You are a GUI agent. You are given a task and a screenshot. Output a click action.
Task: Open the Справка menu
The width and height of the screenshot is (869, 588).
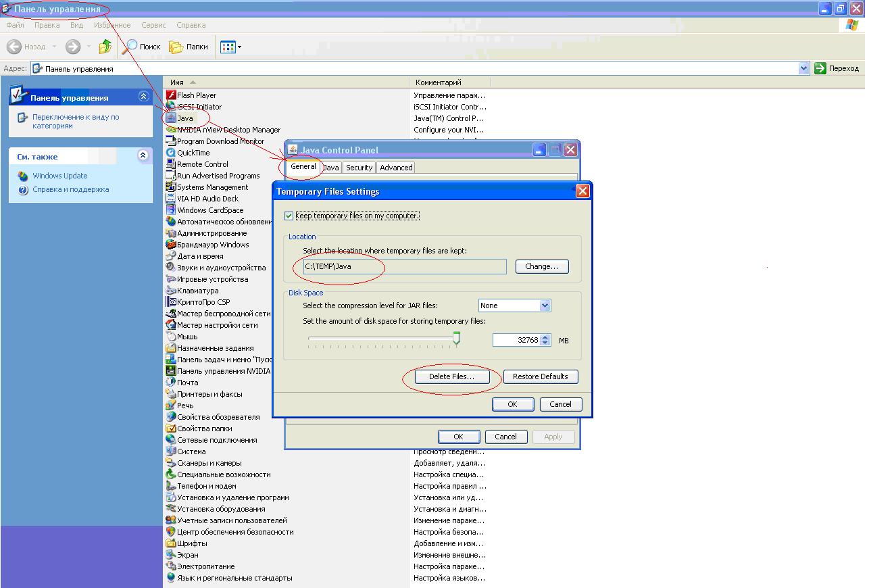(x=191, y=25)
